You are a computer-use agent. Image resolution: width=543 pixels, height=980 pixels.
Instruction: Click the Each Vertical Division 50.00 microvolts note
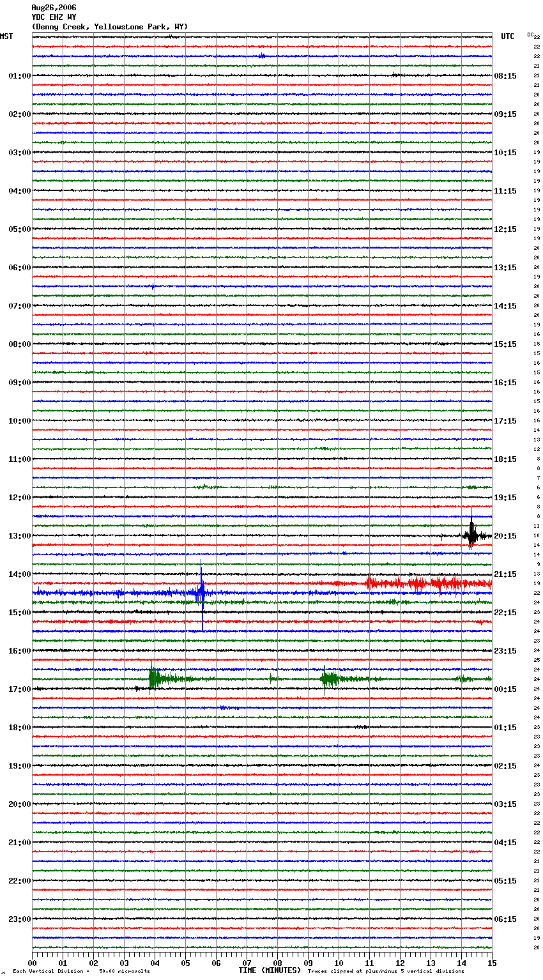point(81,972)
